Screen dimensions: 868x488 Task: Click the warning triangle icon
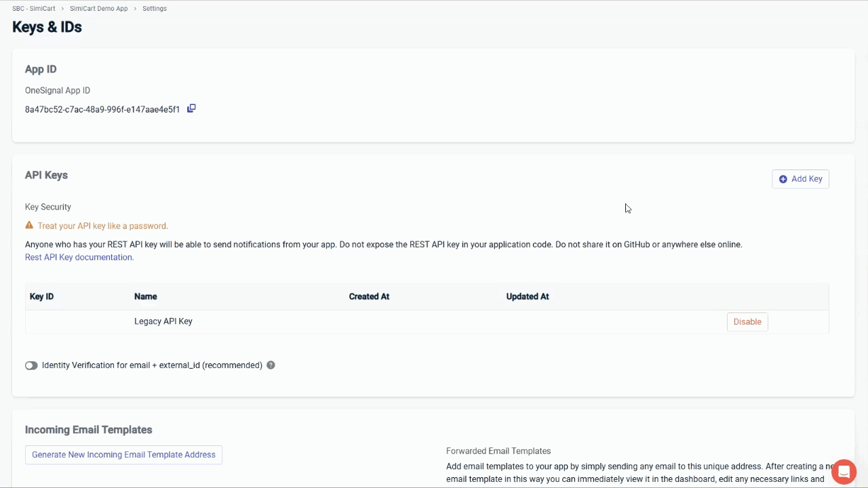(29, 226)
